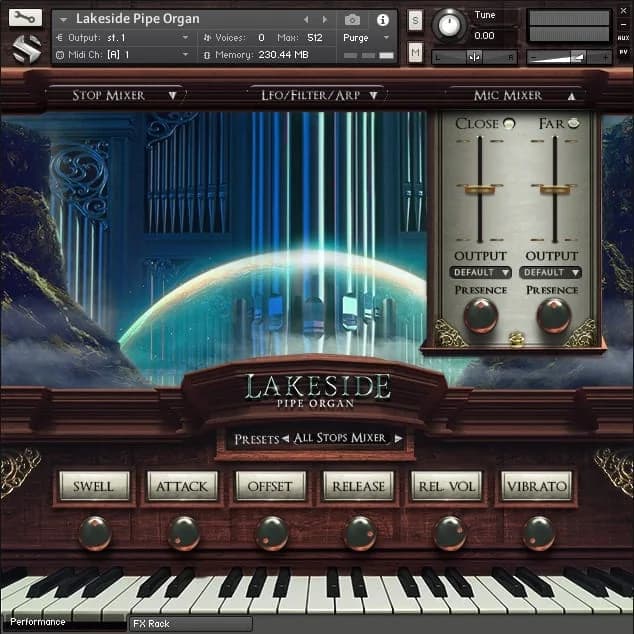The width and height of the screenshot is (634, 634).
Task: Click the minus button on volume
Action: (534, 58)
